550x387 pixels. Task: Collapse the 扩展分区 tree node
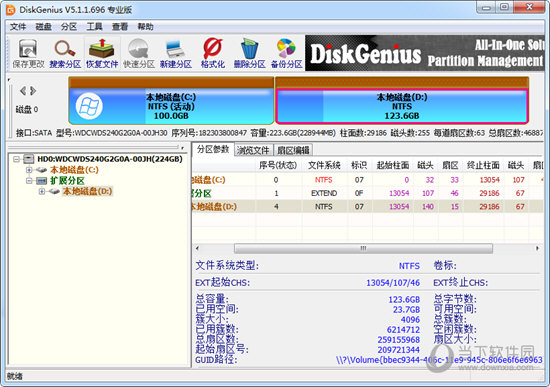29,181
